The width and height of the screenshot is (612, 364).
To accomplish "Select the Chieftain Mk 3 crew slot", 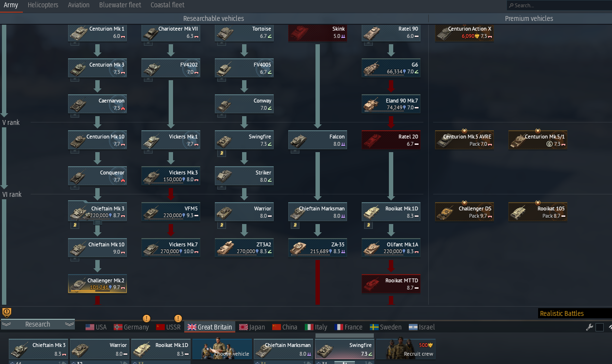I will (38, 349).
